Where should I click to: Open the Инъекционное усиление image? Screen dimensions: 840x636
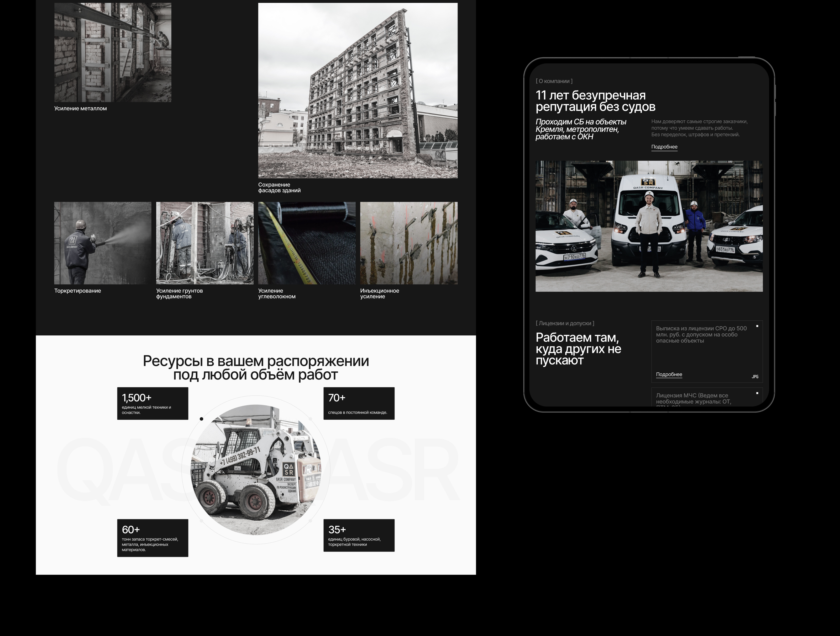click(x=409, y=243)
